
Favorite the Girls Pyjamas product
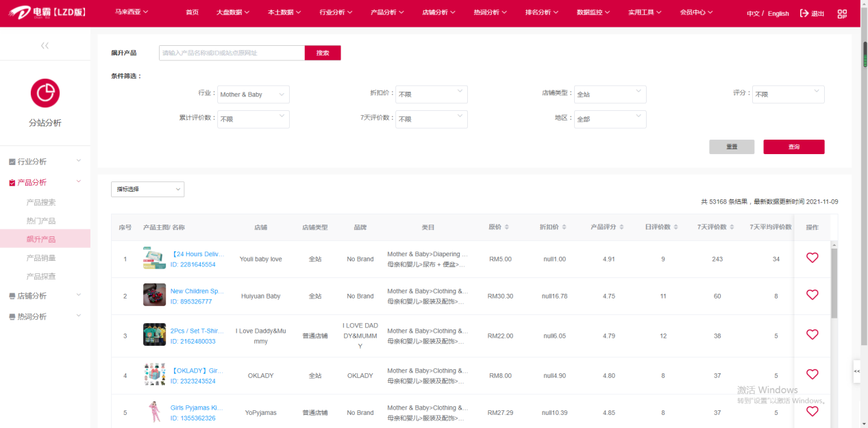click(812, 411)
